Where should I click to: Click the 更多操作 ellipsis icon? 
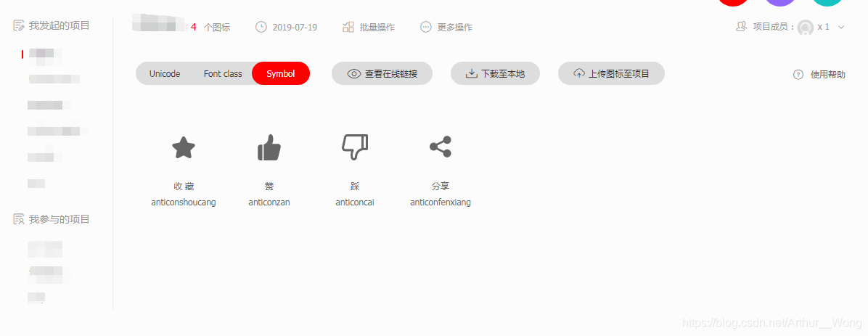[x=426, y=27]
